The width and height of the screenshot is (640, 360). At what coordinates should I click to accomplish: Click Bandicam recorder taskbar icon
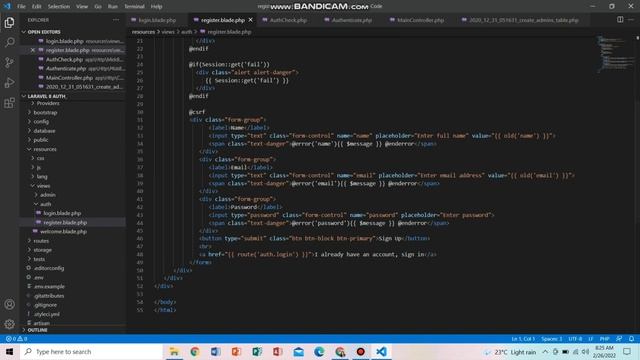(x=360, y=351)
